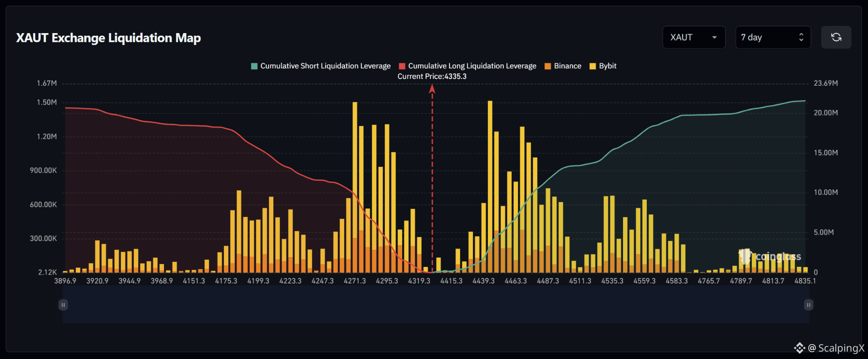Toggle Cumulative Long Liquidation Leverage legend series
Viewport: 868px width, 359px height.
(x=467, y=66)
